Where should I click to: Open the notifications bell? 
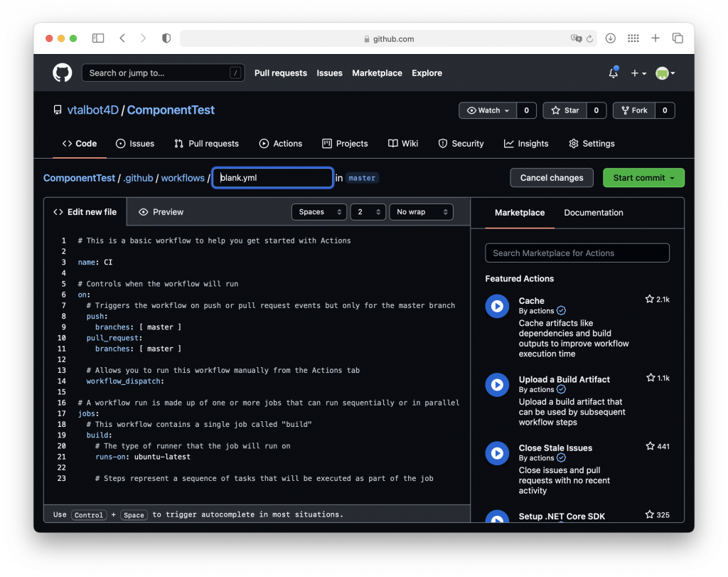coord(614,73)
